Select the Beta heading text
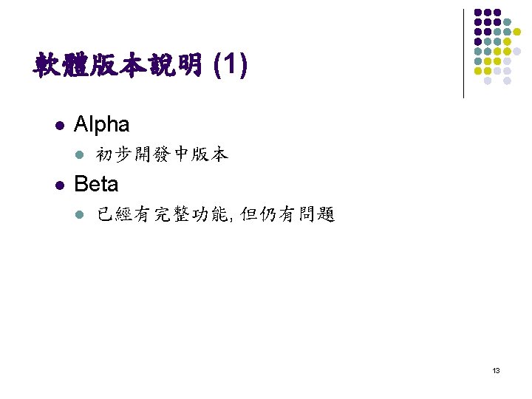Viewport: 532px width, 399px height. (x=97, y=183)
